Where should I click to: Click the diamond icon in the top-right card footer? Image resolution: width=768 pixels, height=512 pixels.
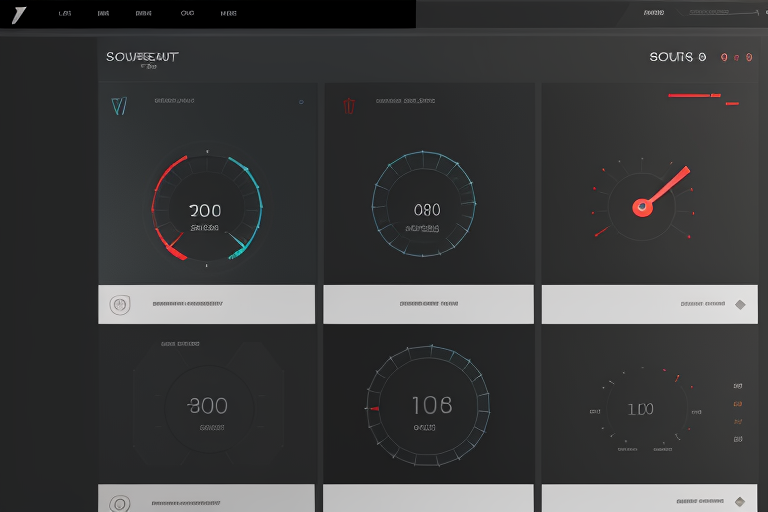740,304
